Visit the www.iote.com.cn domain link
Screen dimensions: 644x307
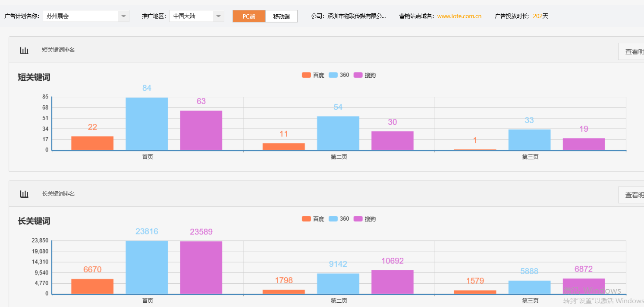pos(459,16)
